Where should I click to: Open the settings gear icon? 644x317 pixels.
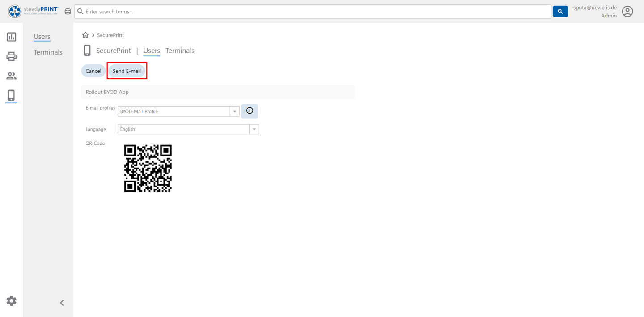click(x=12, y=300)
